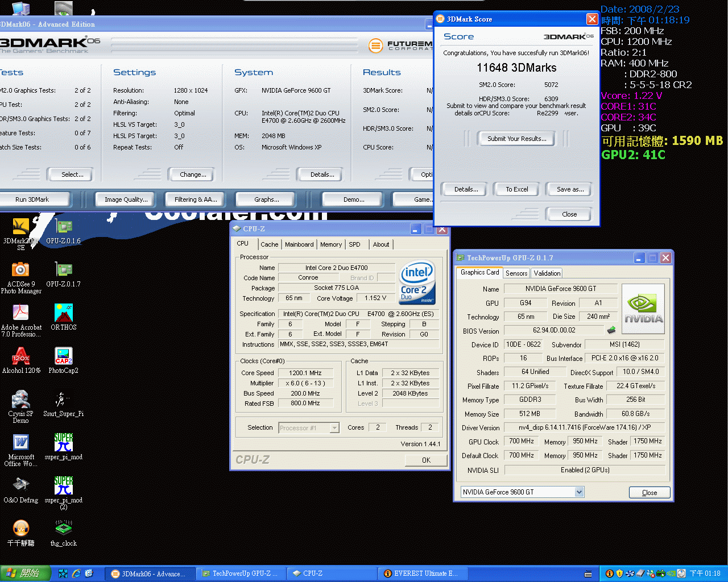Screen dimensions: 728x582
Task: Click Submit Your Results button
Action: [x=516, y=139]
